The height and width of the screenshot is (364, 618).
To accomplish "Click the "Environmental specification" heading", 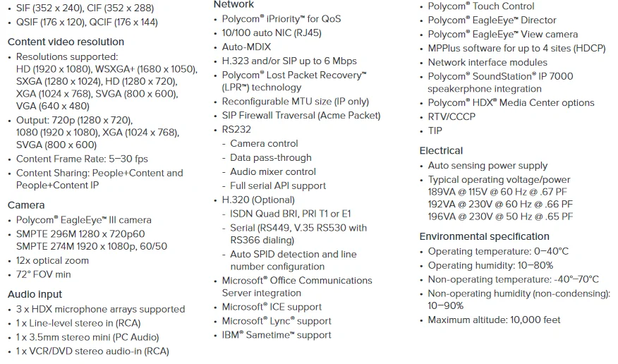I will [484, 236].
